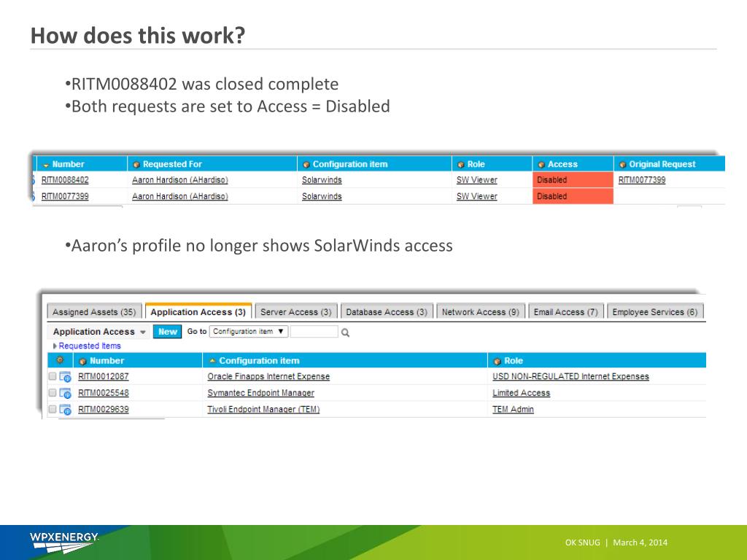Click the Disabled cell in the RITM0088402 row
Screen dimensions: 747x560
coord(573,180)
